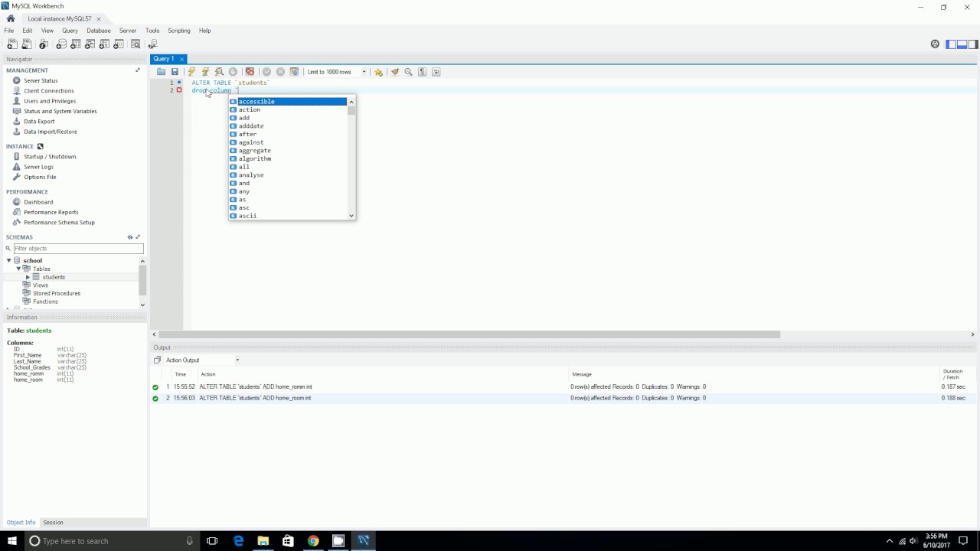Rollback the current transaction
This screenshot has height=551, width=980.
tap(280, 72)
